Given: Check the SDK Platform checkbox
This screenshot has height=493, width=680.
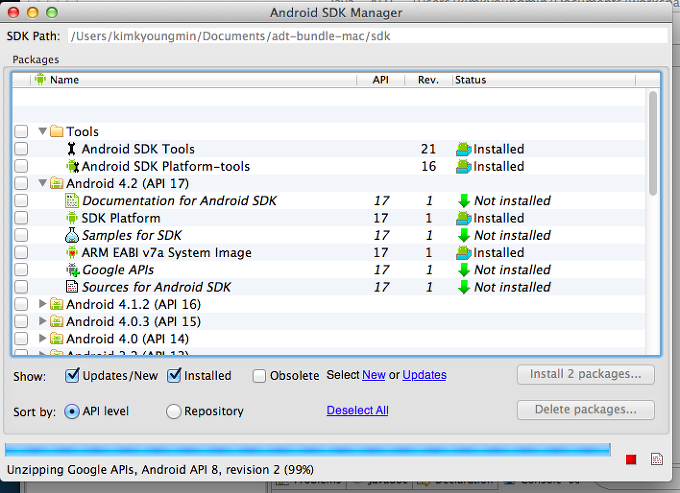Looking at the screenshot, I should coord(21,218).
